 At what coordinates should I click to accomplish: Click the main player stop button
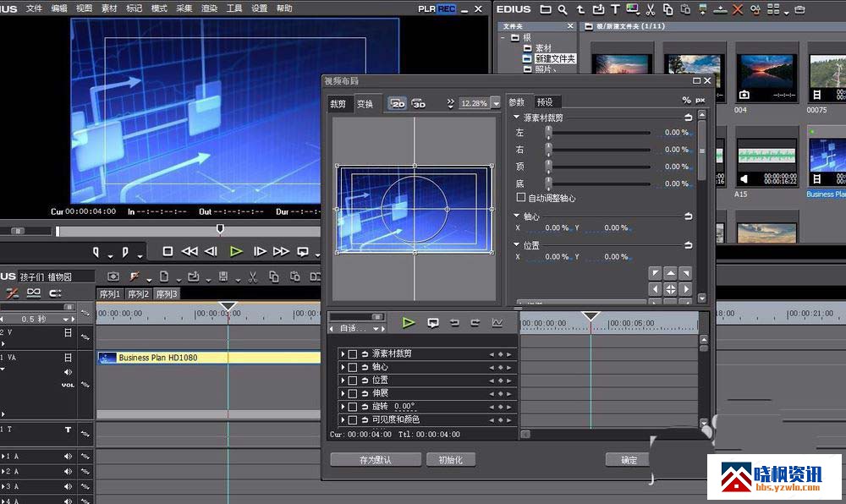[x=168, y=251]
